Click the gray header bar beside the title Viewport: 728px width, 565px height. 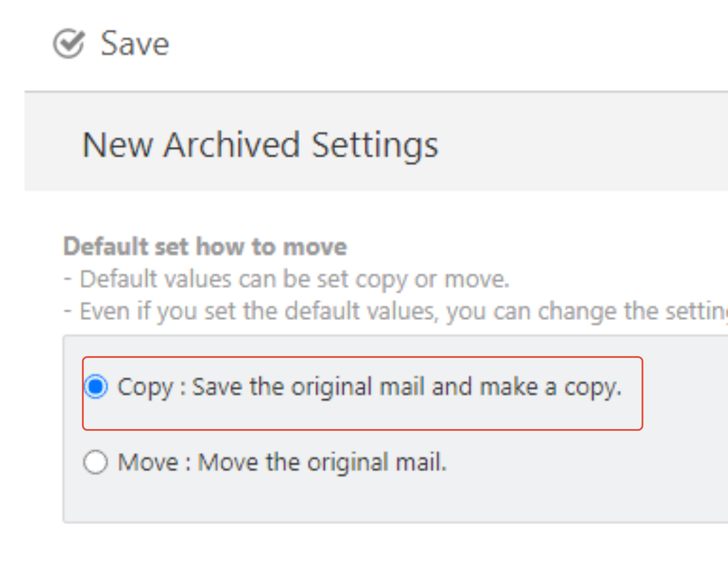tap(585, 141)
